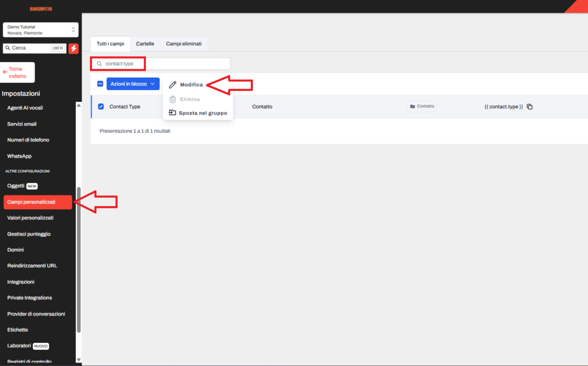
Task: Open the WhatsApp settings section
Action: tap(20, 156)
